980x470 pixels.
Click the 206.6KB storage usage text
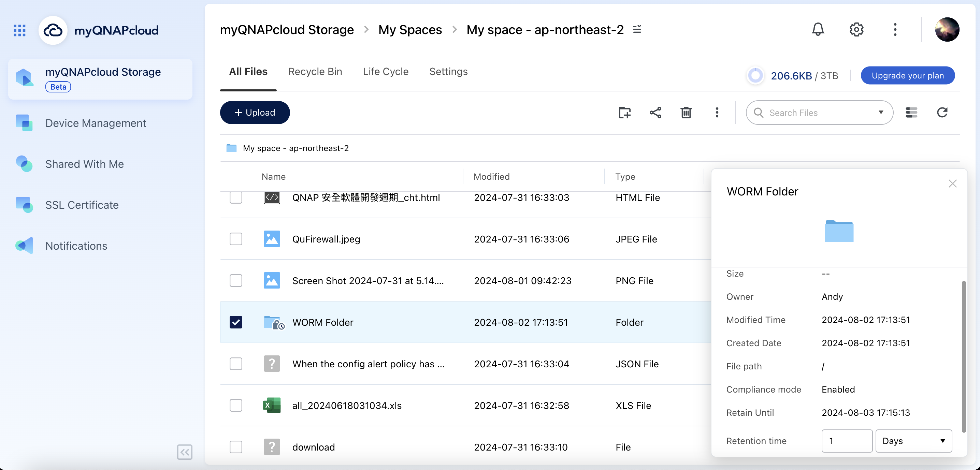(x=791, y=76)
